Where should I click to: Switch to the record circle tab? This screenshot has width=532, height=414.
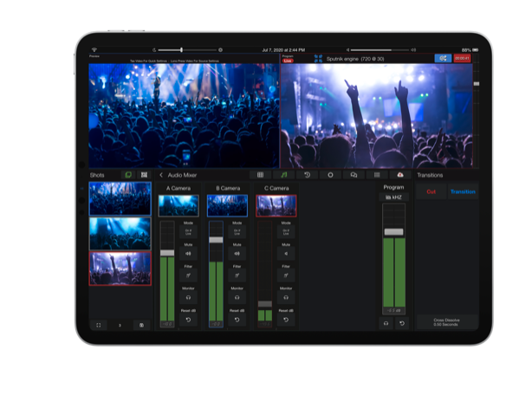(x=330, y=175)
